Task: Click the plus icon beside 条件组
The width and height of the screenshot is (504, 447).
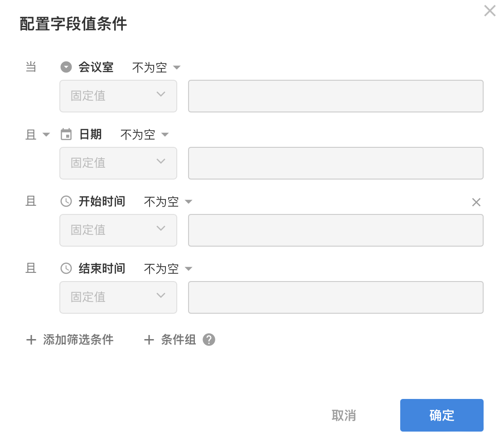Action: tap(149, 340)
